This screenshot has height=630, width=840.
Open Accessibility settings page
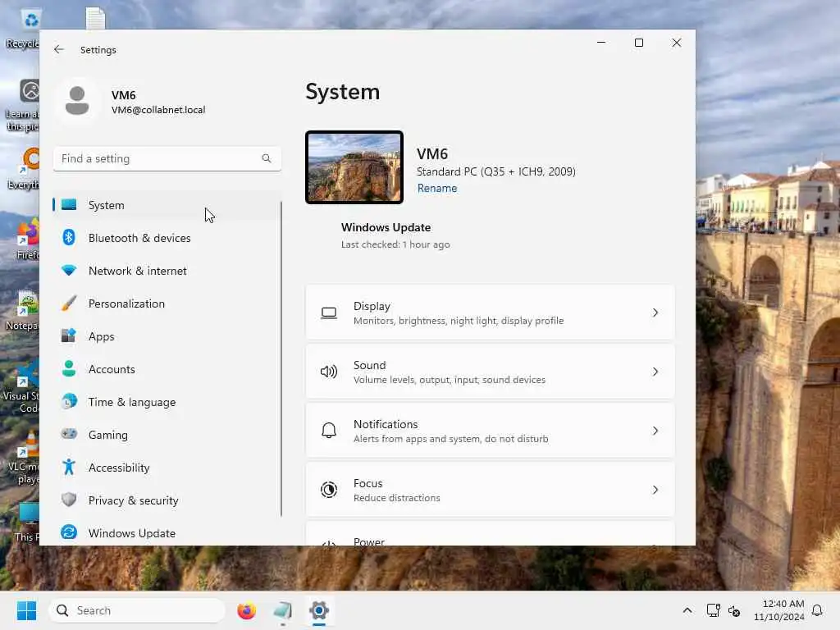tap(167, 467)
